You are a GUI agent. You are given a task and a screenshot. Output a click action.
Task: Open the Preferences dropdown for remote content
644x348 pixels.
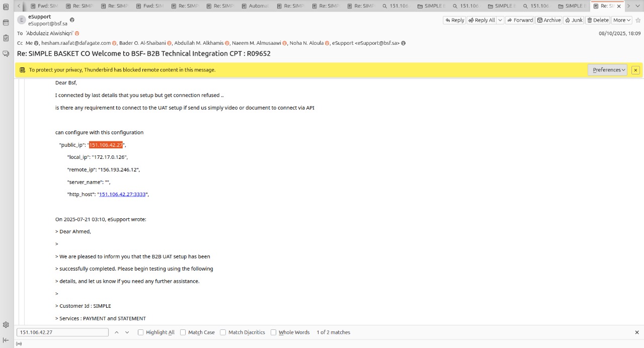(x=607, y=70)
